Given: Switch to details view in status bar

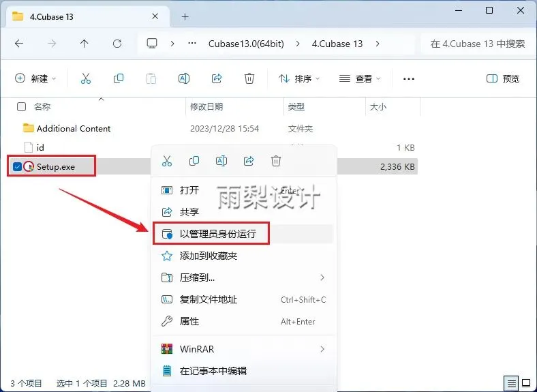Looking at the screenshot, I should click(x=511, y=382).
